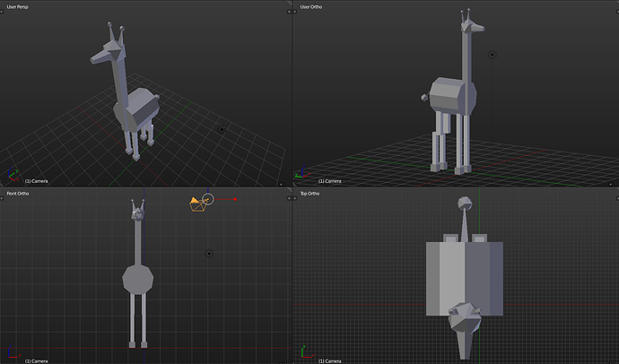The height and width of the screenshot is (364, 619).
Task: Select the llama's body in User Ortho view
Action: click(447, 94)
